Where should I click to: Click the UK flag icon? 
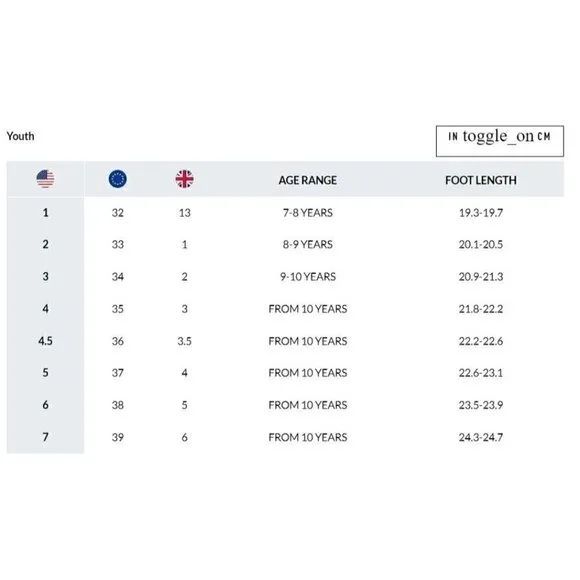[x=184, y=179]
